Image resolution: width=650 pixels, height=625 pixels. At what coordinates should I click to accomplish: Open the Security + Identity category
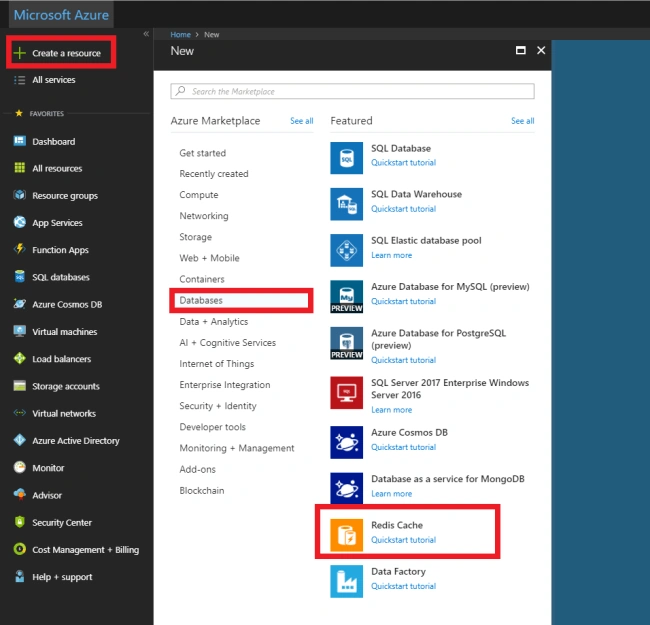(x=218, y=406)
